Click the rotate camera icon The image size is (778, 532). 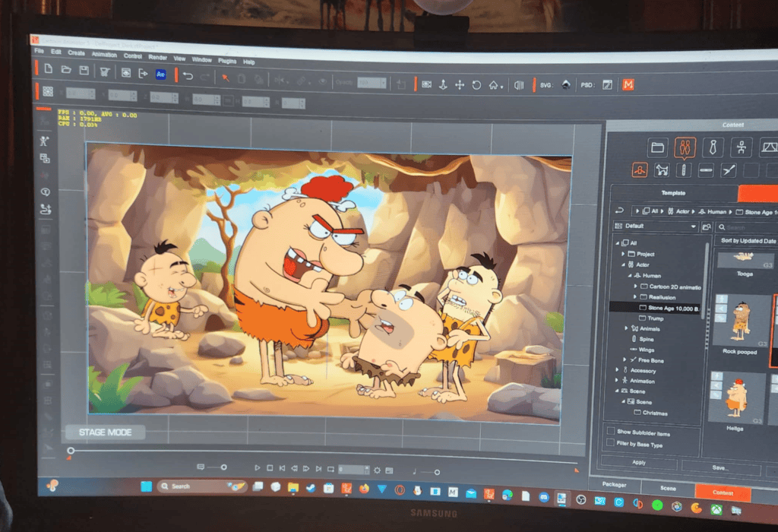[476, 85]
